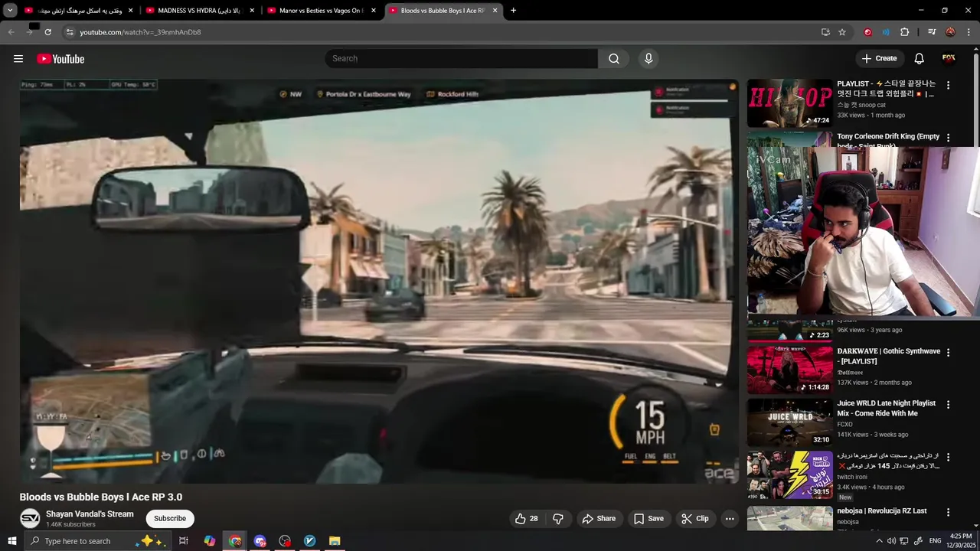Image resolution: width=980 pixels, height=551 pixels.
Task: Create a clip of the video
Action: (694, 519)
